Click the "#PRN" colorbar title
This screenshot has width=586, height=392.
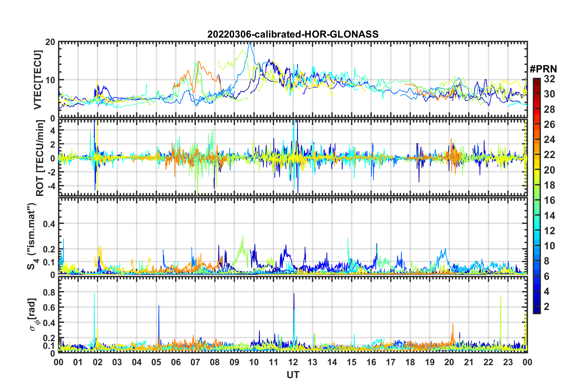coord(543,69)
